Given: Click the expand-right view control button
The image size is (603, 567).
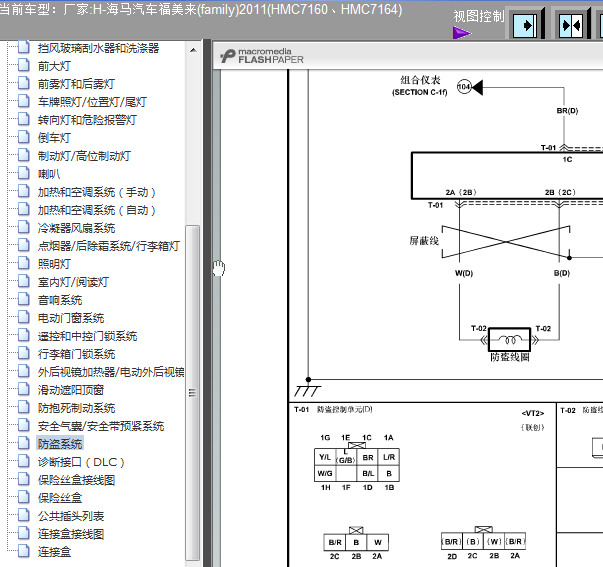Looking at the screenshot, I should 525,25.
